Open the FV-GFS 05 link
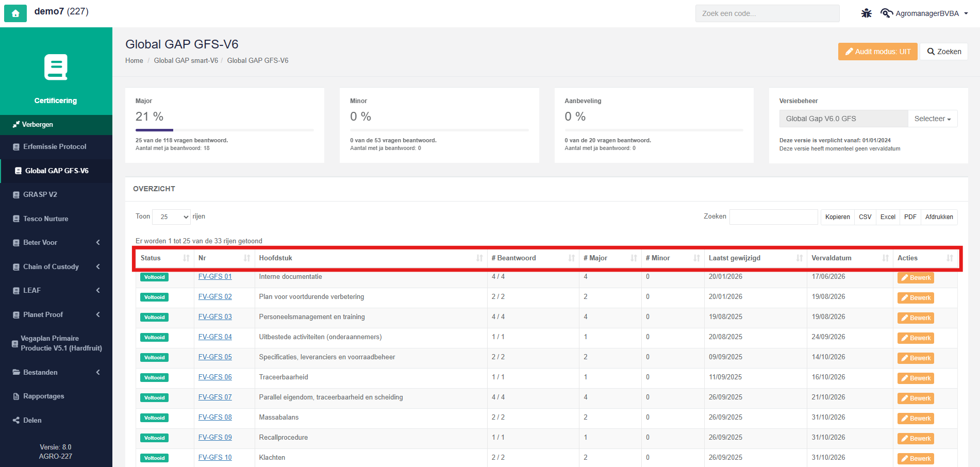The height and width of the screenshot is (467, 980). coord(215,357)
